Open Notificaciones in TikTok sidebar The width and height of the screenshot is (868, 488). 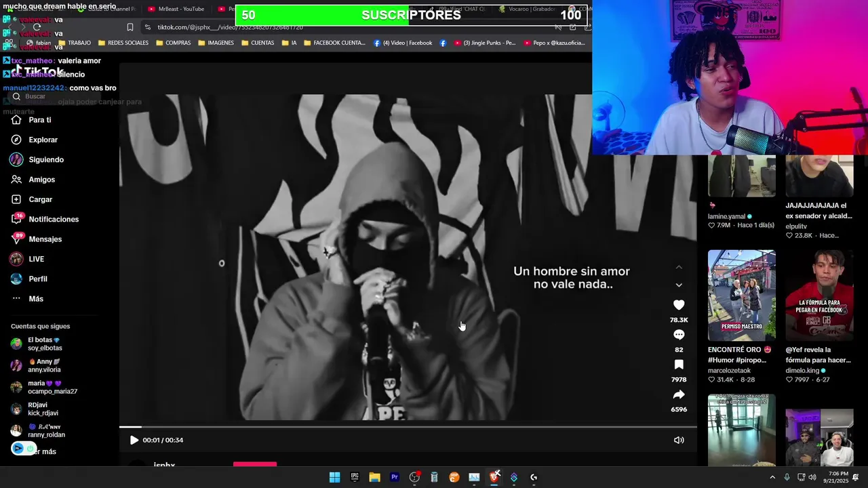45,220
